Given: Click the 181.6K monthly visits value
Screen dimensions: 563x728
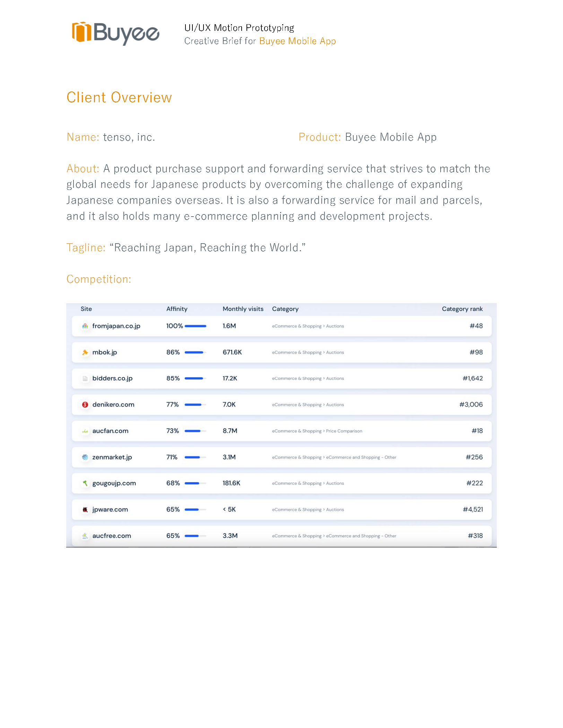Looking at the screenshot, I should click(231, 483).
